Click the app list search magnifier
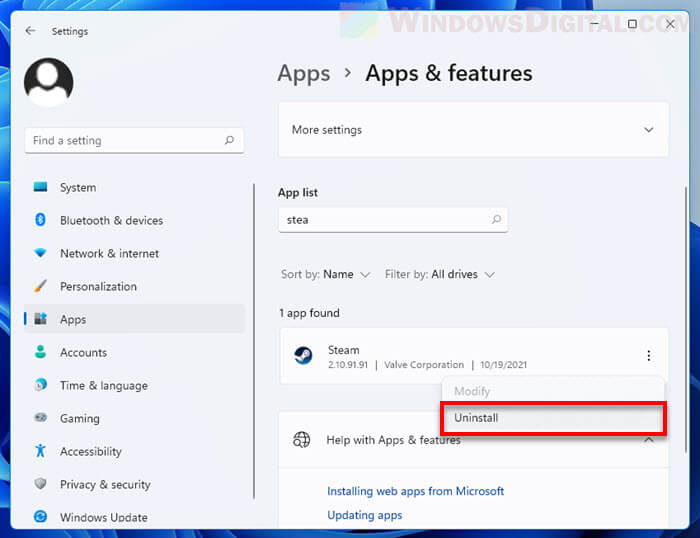This screenshot has width=700, height=538. (496, 219)
